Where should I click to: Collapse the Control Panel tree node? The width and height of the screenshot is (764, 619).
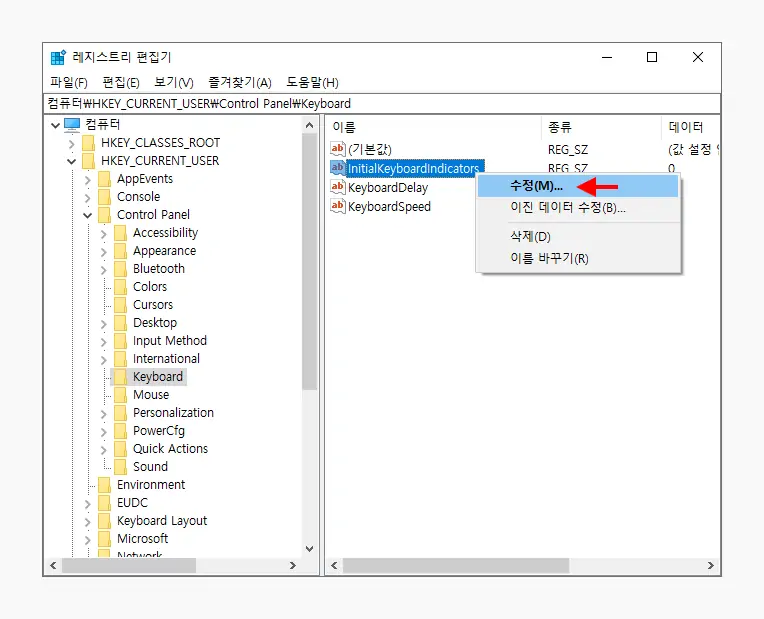tap(88, 215)
